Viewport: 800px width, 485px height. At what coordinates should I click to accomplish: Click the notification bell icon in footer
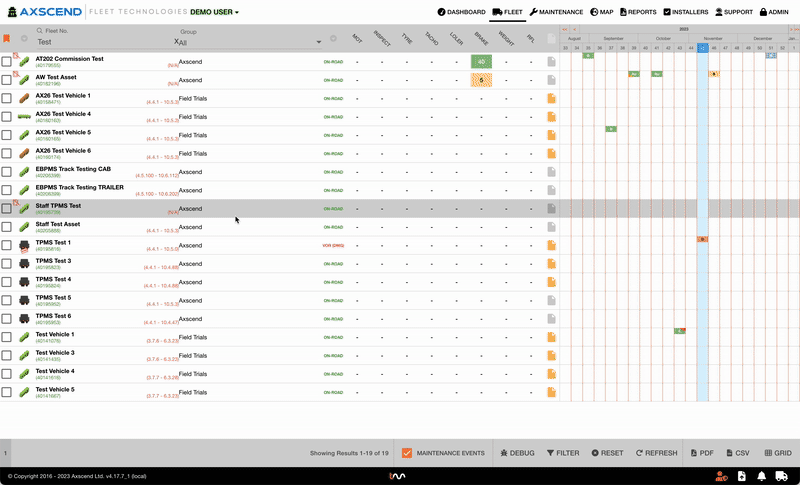click(x=760, y=476)
